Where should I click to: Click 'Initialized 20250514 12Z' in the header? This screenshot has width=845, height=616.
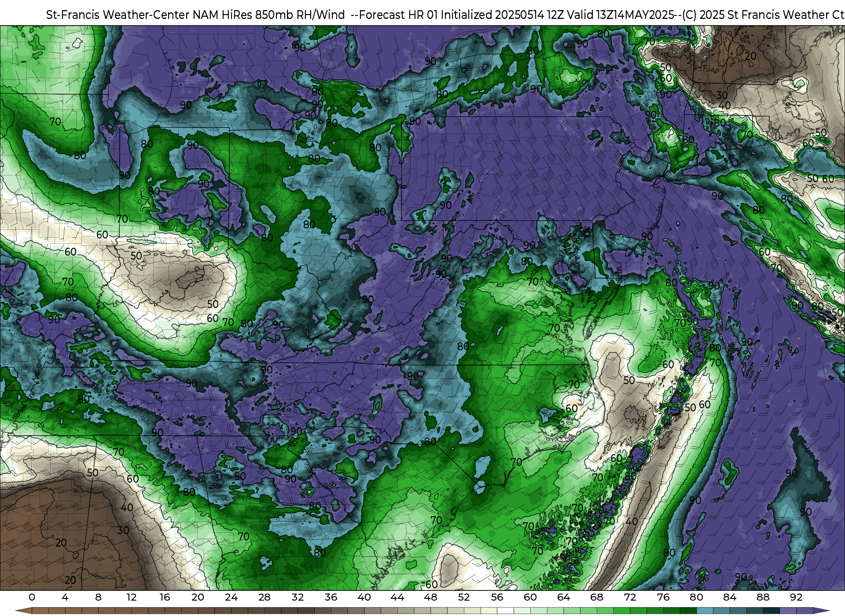tap(502, 15)
